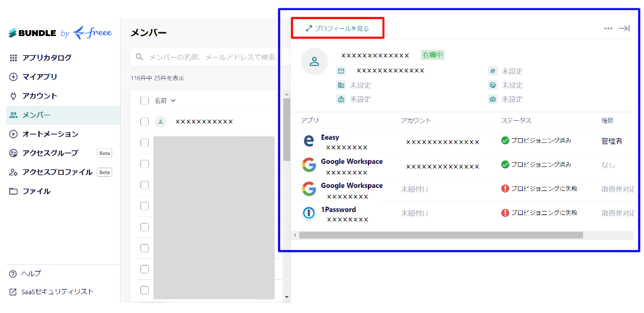Go to オートメーション in the sidebar

pos(50,134)
